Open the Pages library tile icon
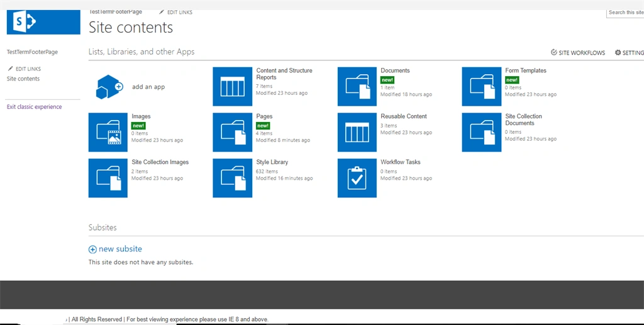The height and width of the screenshot is (325, 644). pyautogui.click(x=233, y=132)
